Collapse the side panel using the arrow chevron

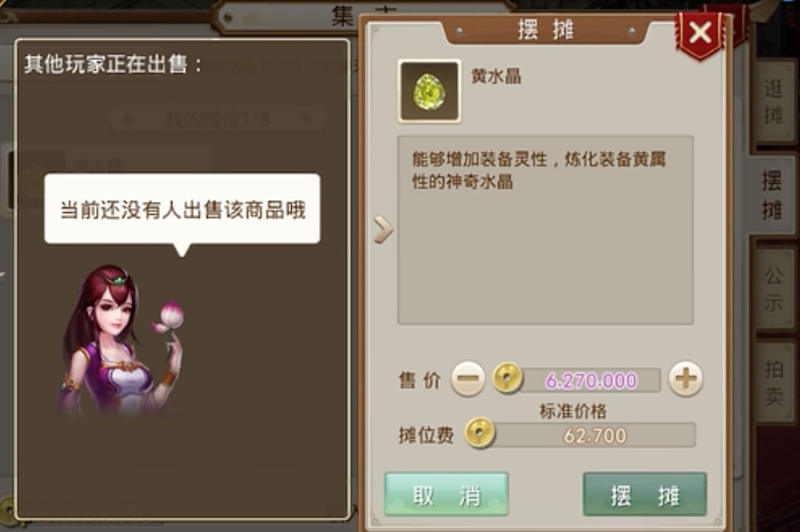click(x=383, y=230)
